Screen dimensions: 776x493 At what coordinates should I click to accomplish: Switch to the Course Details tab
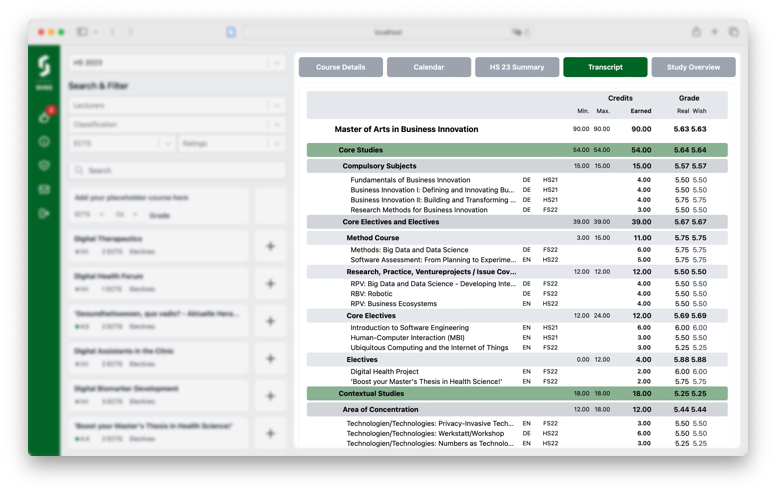(x=341, y=67)
